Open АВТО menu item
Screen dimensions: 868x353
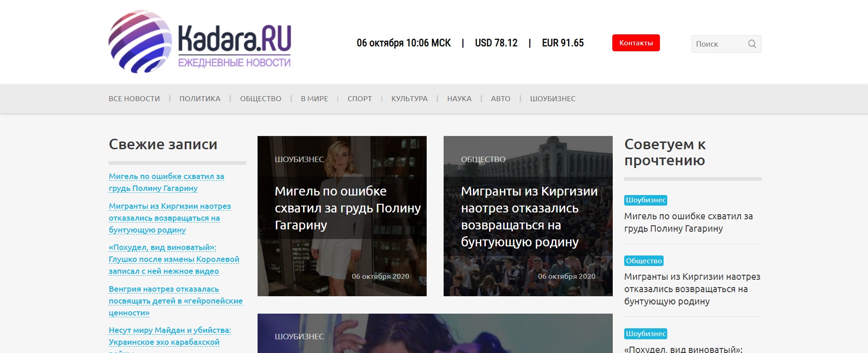(x=500, y=99)
